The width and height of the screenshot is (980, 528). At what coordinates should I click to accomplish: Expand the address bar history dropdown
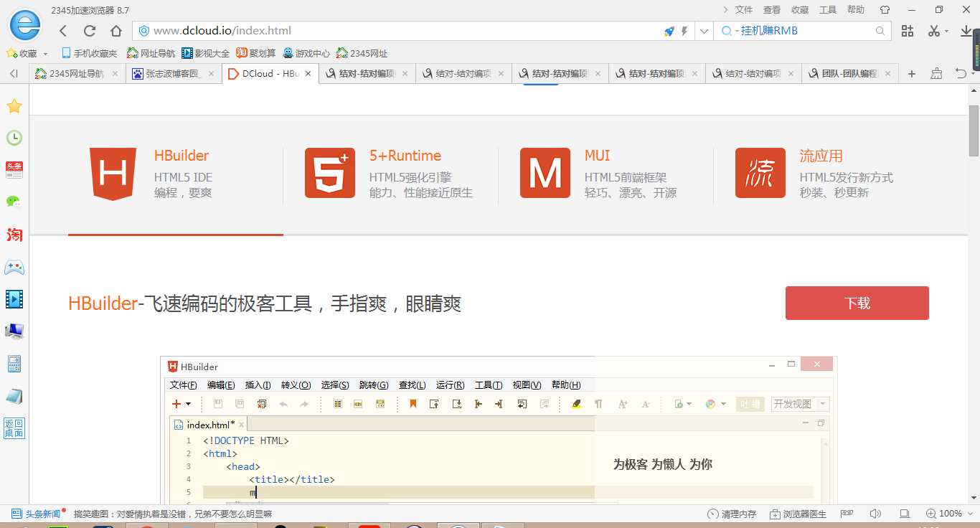pyautogui.click(x=704, y=31)
